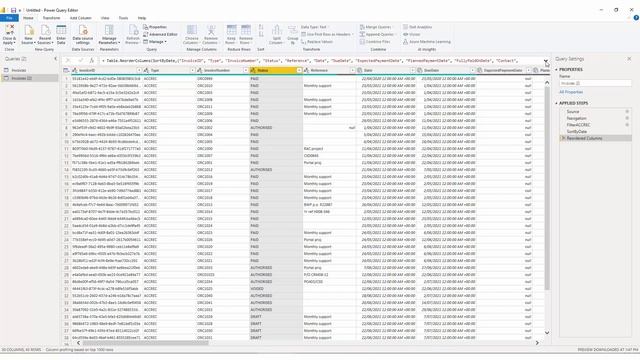Click the Vision AI insight
Screen dimensions: 640x360
pyautogui.click(x=411, y=34)
